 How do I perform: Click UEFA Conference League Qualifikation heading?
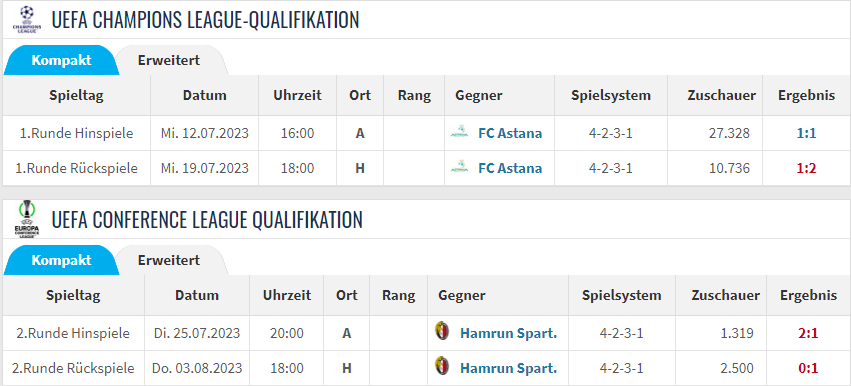[x=207, y=219]
